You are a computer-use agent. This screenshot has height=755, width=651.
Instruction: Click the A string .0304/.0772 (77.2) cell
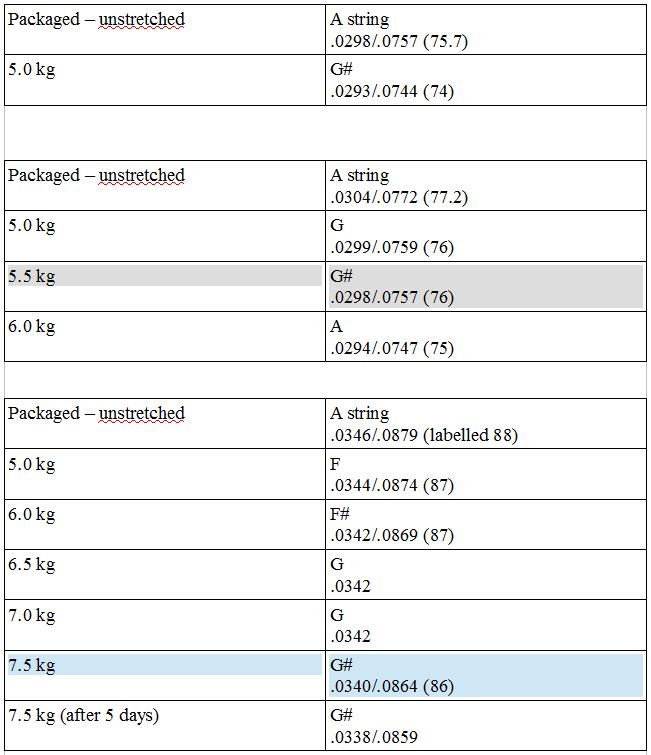pyautogui.click(x=486, y=186)
